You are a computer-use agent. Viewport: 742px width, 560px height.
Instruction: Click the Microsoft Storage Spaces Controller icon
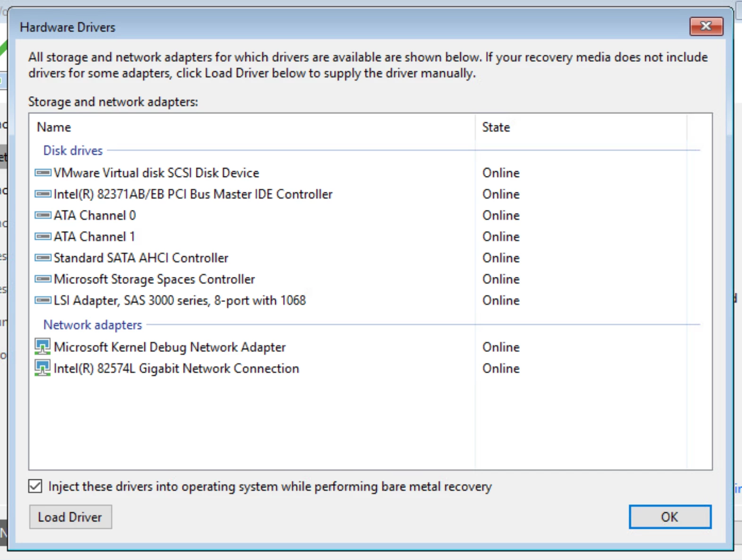click(x=43, y=279)
